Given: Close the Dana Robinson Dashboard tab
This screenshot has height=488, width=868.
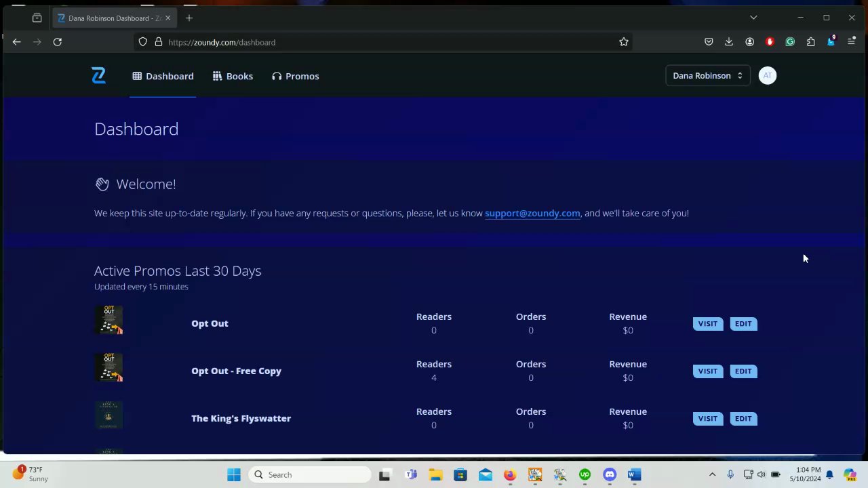Looking at the screenshot, I should click(167, 18).
